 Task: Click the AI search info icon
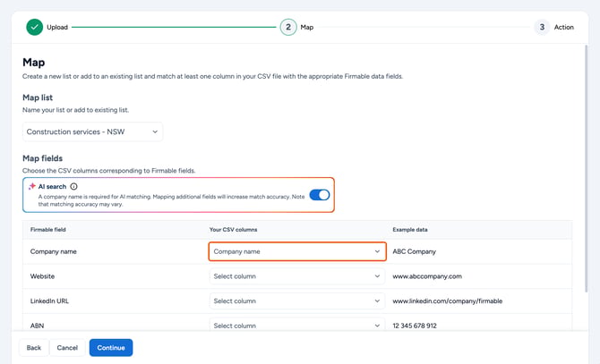coord(73,186)
